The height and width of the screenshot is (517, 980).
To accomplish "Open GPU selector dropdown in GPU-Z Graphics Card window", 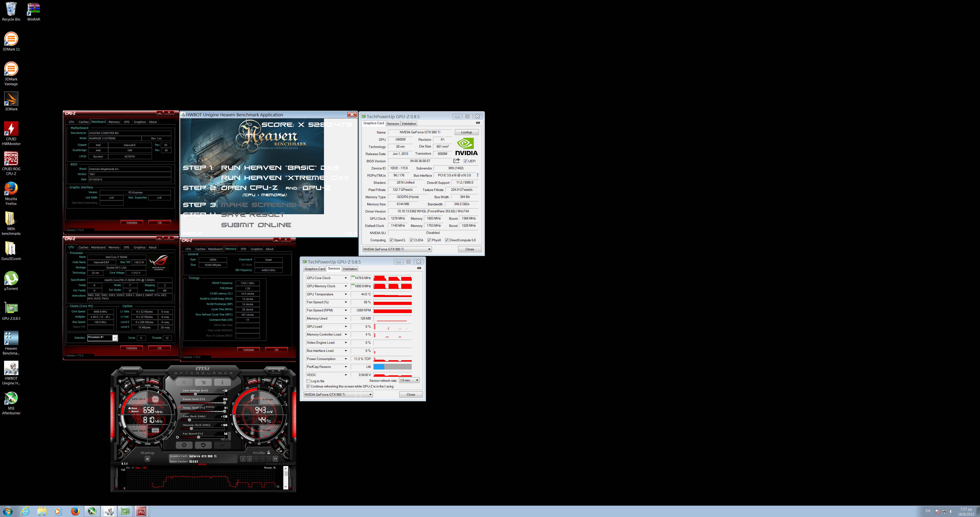I will [397, 249].
